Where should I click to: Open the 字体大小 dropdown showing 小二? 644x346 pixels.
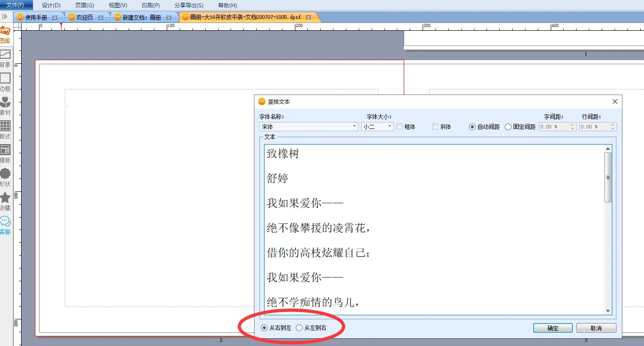[377, 127]
